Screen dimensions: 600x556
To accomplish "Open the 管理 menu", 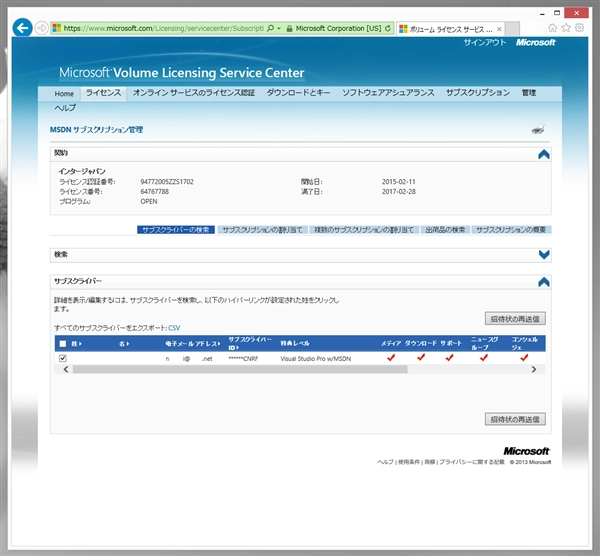I will coord(529,93).
